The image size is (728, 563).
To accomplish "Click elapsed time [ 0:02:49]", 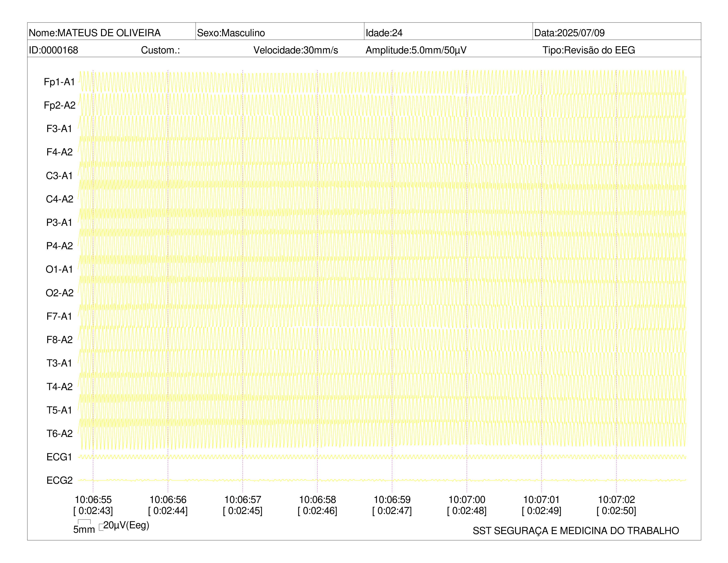I will tap(541, 511).
